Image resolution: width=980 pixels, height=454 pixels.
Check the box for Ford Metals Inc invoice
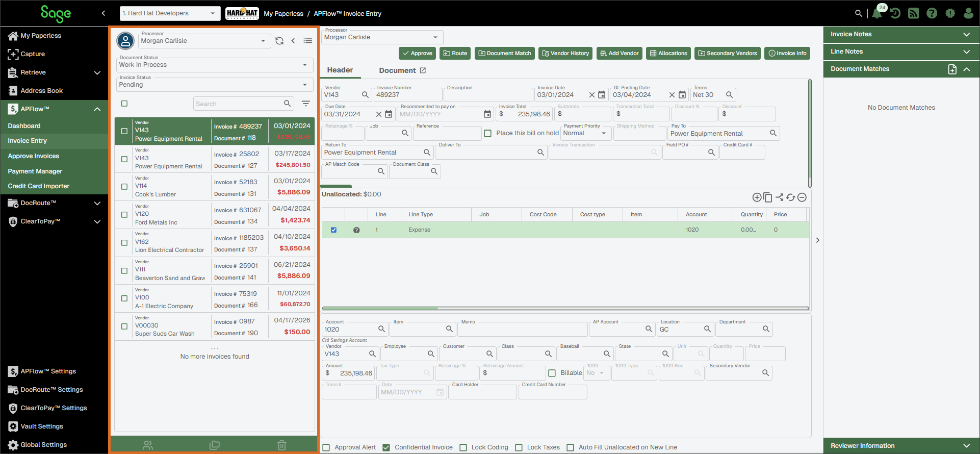[x=124, y=215]
